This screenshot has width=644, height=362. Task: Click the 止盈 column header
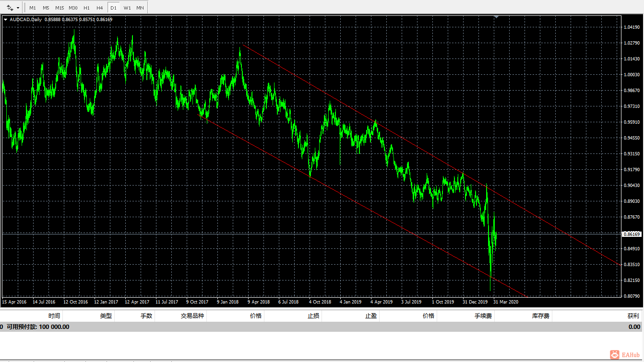point(370,316)
